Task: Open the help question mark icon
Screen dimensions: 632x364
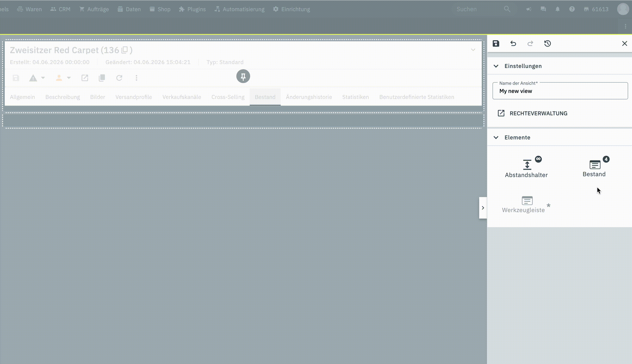Action: coord(572,9)
